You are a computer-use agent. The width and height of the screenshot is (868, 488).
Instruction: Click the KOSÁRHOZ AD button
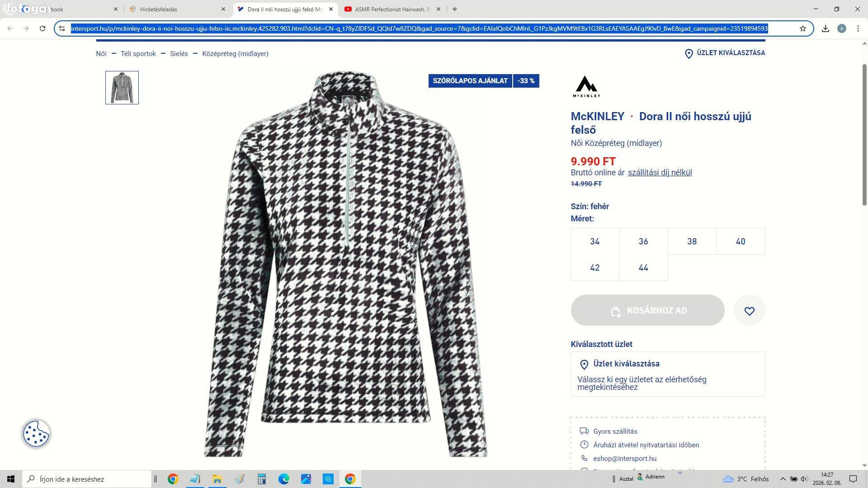coord(647,310)
